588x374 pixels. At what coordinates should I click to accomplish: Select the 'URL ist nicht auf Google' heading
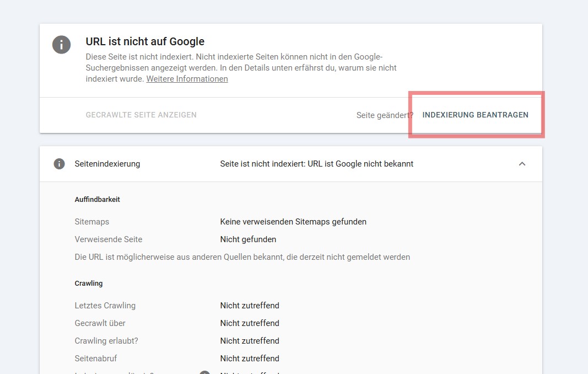click(x=145, y=41)
